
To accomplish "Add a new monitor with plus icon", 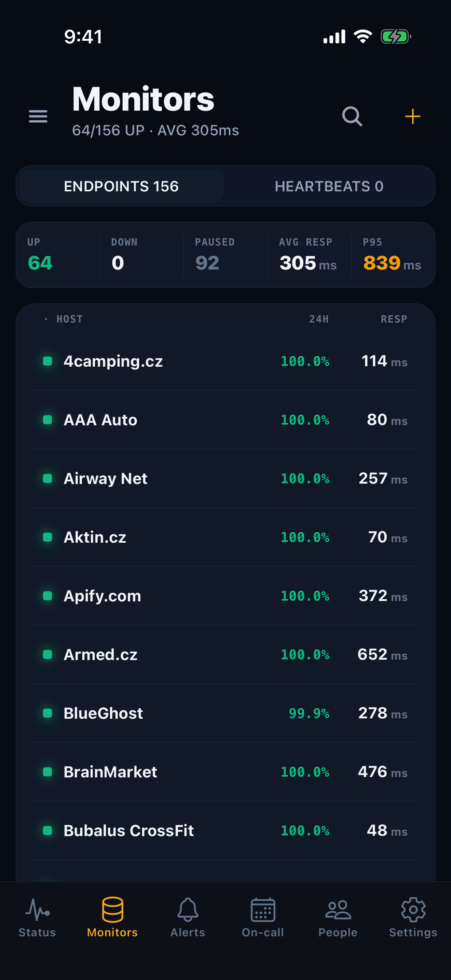I will click(413, 116).
